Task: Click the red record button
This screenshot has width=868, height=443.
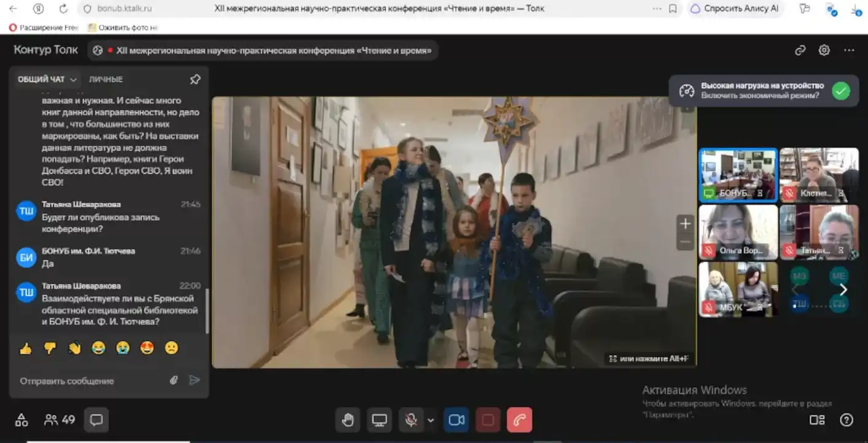Action: 488,420
